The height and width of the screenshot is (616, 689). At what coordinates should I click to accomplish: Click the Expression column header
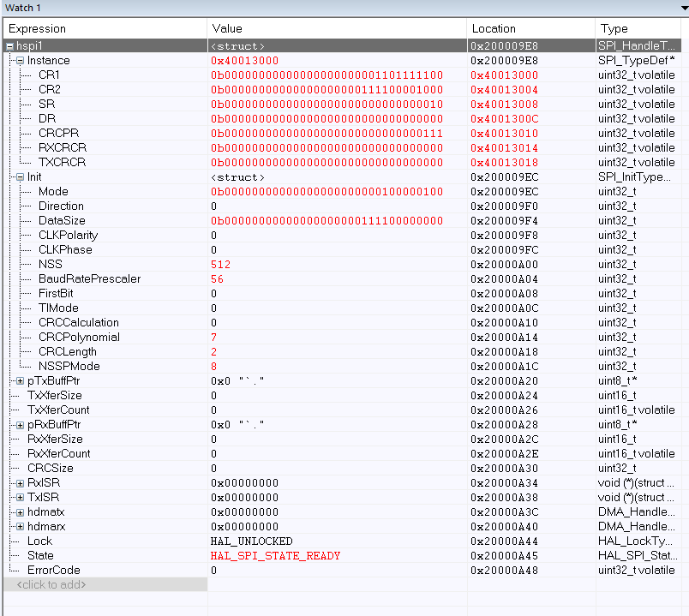coord(105,28)
